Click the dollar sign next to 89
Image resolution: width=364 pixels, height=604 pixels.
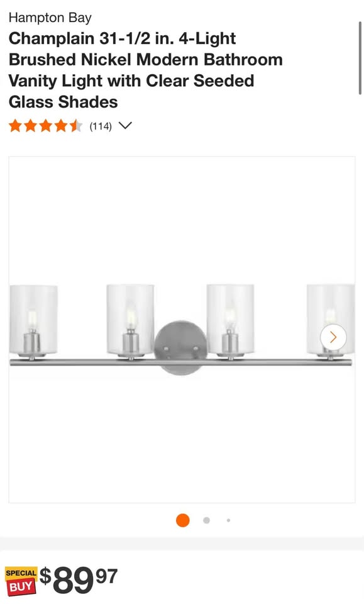pyautogui.click(x=46, y=576)
